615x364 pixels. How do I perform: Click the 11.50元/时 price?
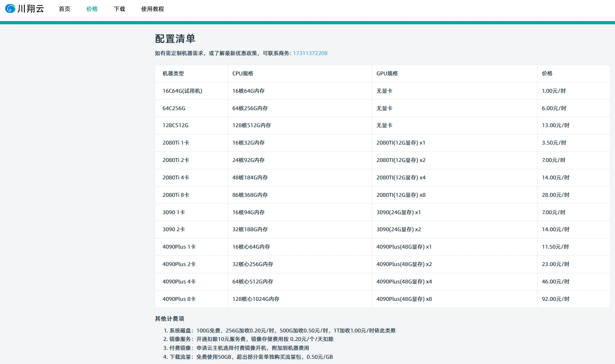point(555,247)
